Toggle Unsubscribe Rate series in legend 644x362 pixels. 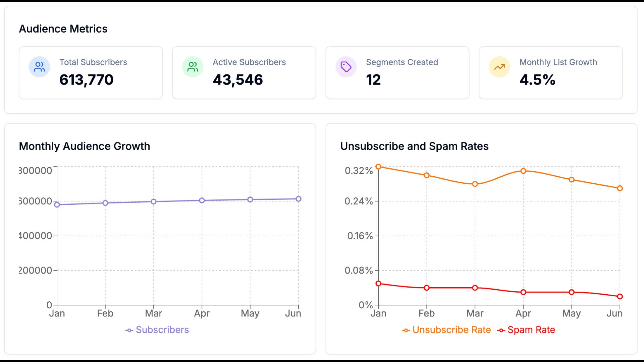(x=451, y=330)
